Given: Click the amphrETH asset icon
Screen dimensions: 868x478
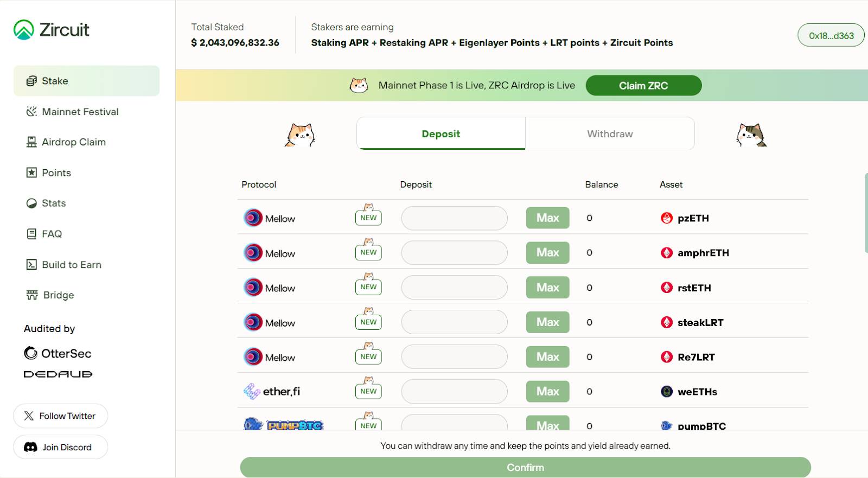Looking at the screenshot, I should [667, 253].
